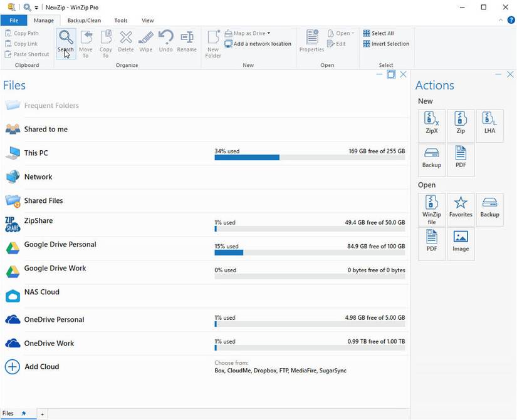Open the NAS Cloud location

(x=204, y=296)
